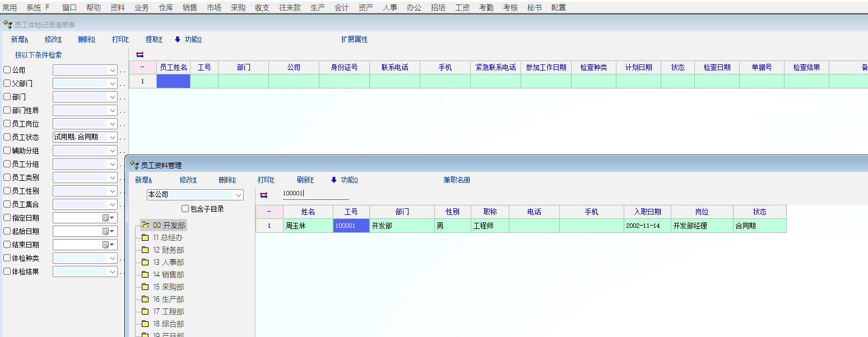Open the 14 销售部 folder
The height and width of the screenshot is (337, 868).
coord(168,275)
